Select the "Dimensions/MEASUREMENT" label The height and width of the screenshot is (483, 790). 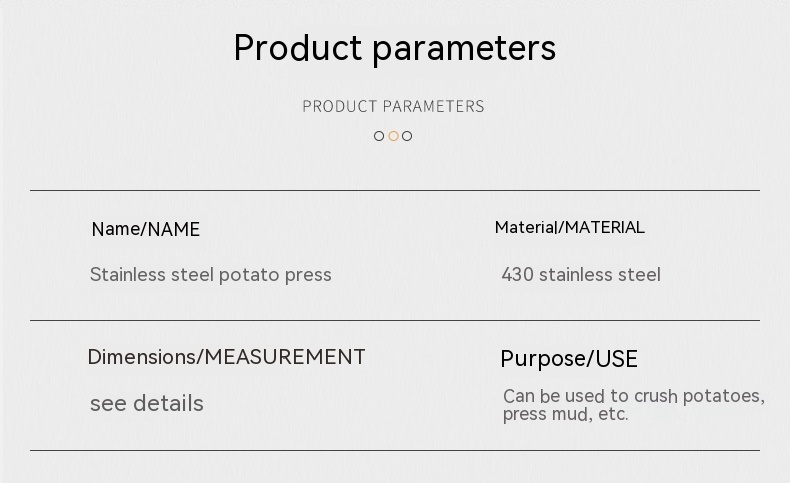click(226, 357)
